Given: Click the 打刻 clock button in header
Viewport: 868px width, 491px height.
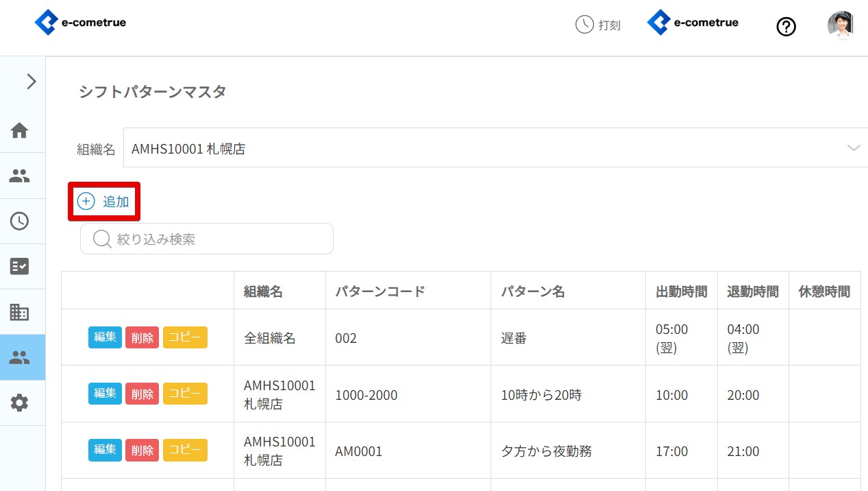Looking at the screenshot, I should tap(598, 25).
